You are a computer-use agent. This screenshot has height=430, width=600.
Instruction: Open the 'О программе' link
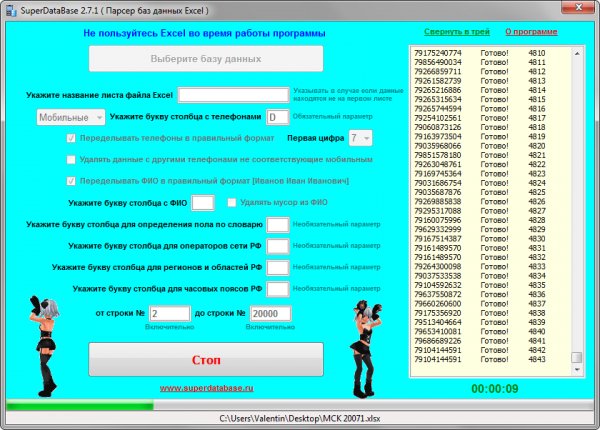point(531,32)
